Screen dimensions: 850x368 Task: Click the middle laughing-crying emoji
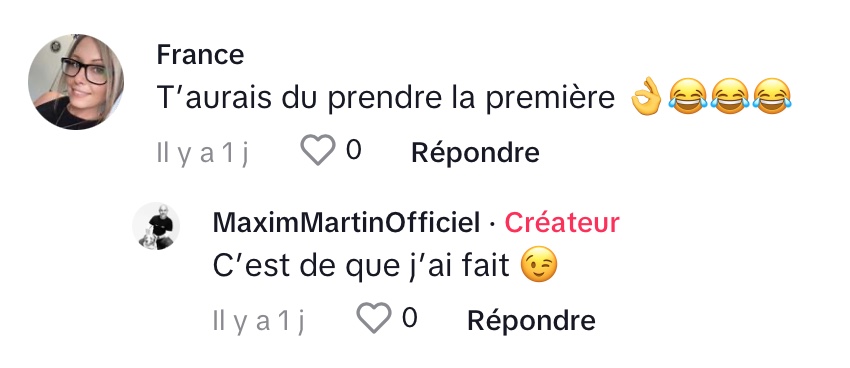pyautogui.click(x=730, y=97)
